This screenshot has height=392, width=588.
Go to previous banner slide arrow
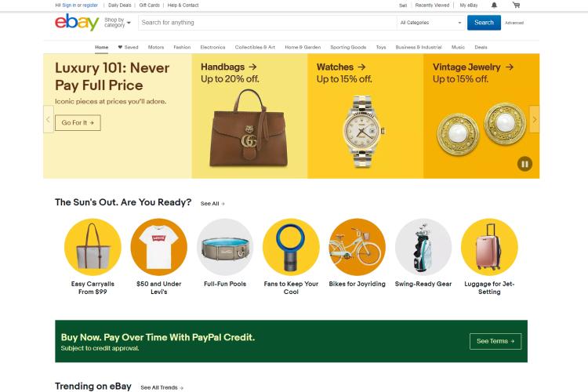tap(49, 119)
